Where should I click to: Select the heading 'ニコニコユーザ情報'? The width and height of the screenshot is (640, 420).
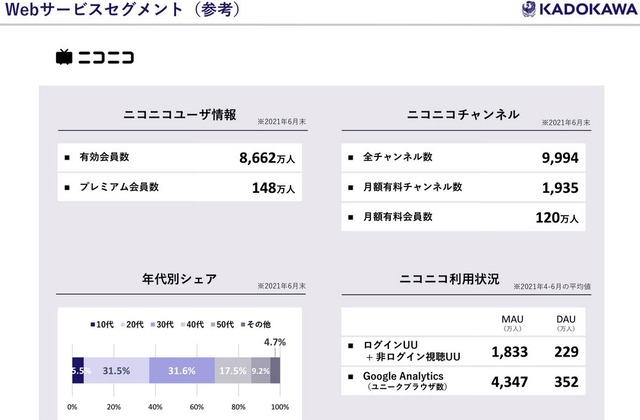point(180,114)
